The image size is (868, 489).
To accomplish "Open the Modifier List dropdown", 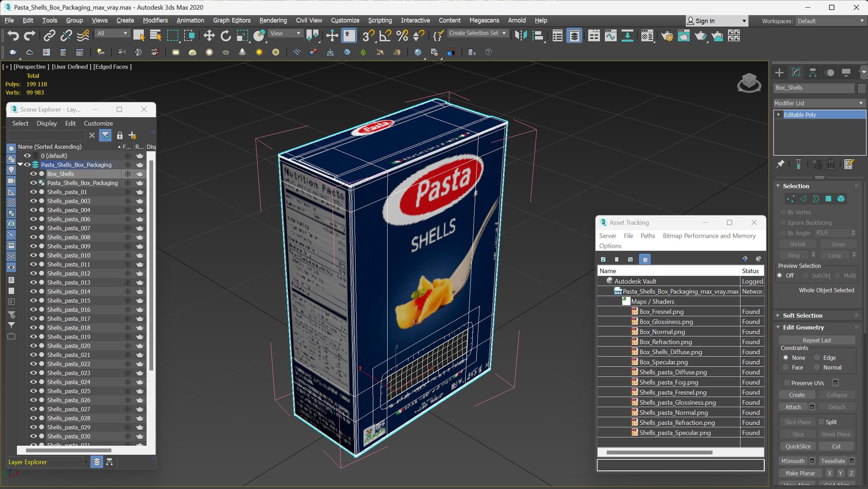I will 819,103.
